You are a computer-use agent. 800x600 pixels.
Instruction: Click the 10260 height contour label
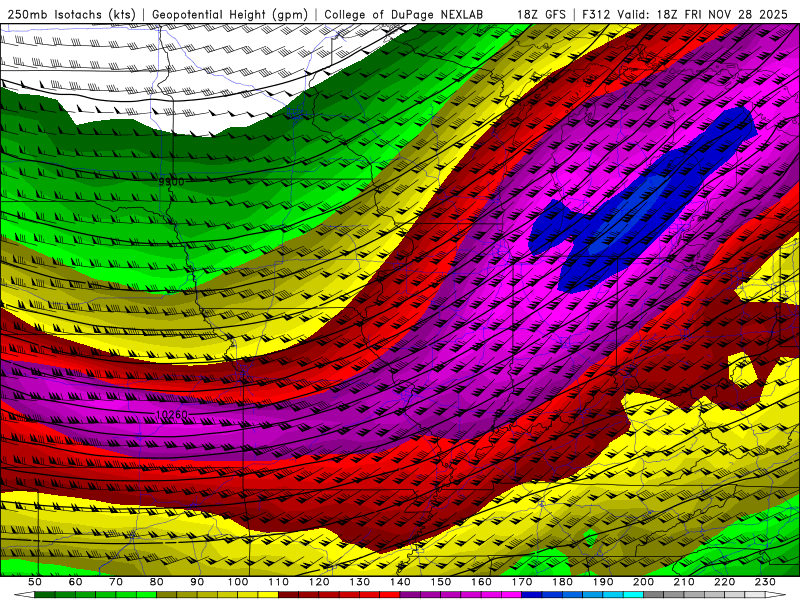pos(172,415)
